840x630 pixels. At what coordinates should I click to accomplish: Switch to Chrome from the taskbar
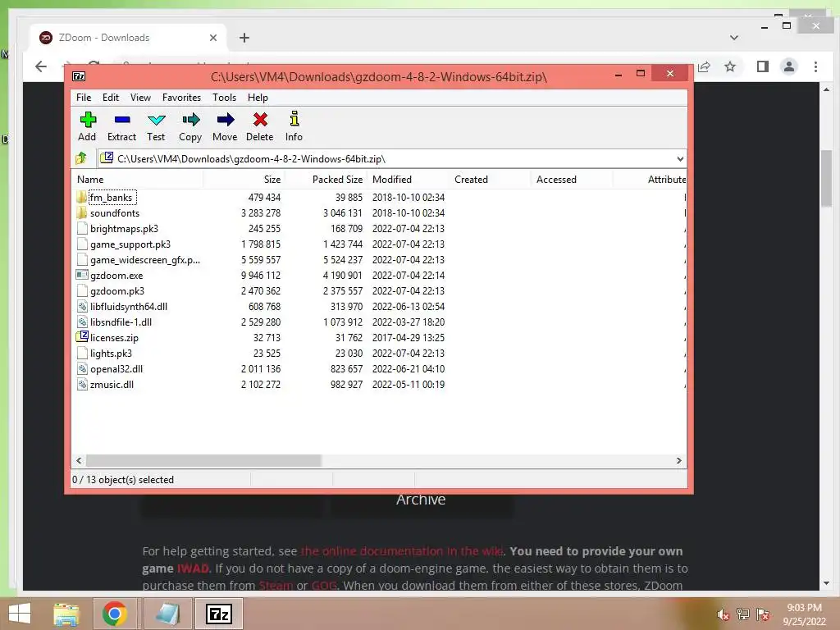tap(114, 614)
